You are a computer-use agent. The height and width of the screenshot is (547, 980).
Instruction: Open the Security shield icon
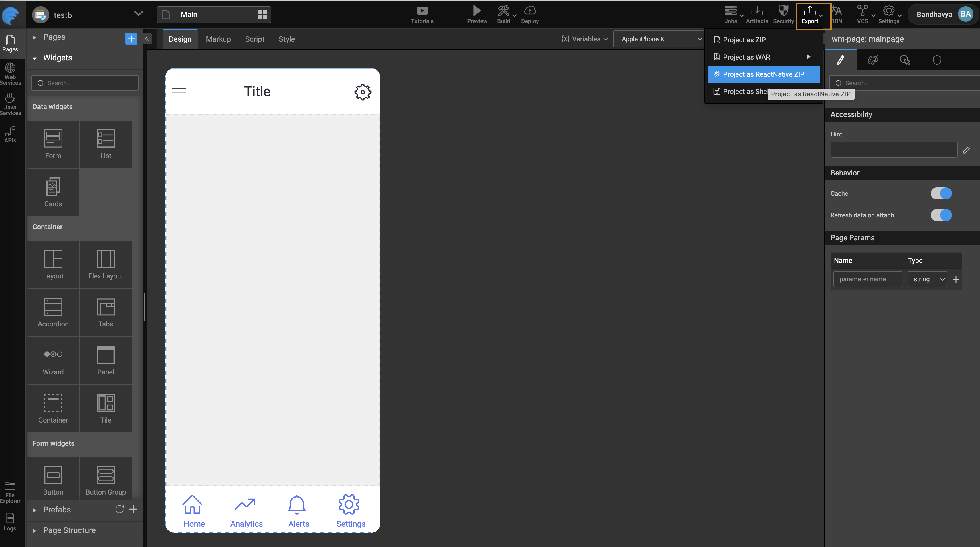(783, 11)
